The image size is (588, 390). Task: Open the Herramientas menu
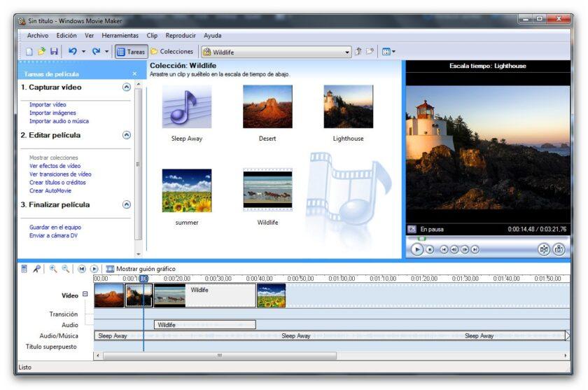click(120, 36)
